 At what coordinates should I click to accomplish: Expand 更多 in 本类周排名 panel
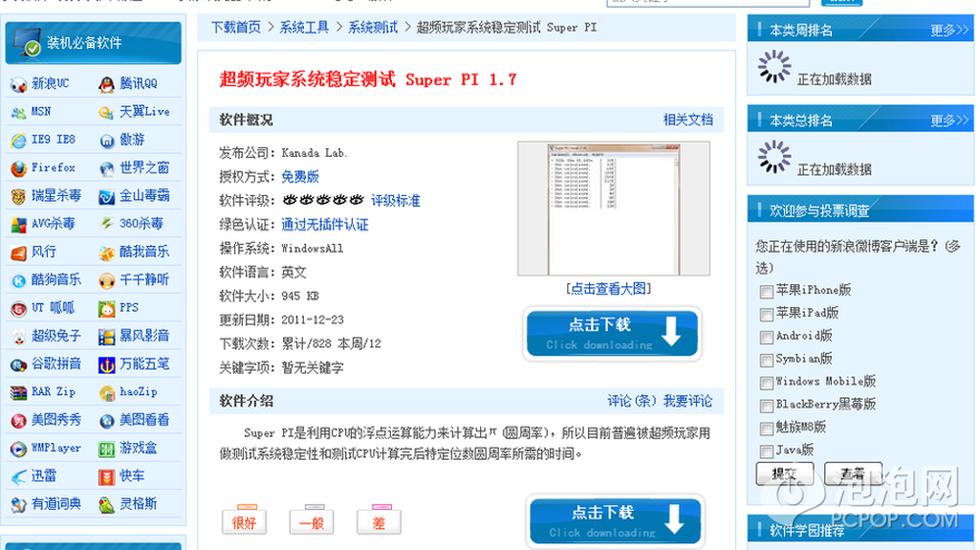949,30
